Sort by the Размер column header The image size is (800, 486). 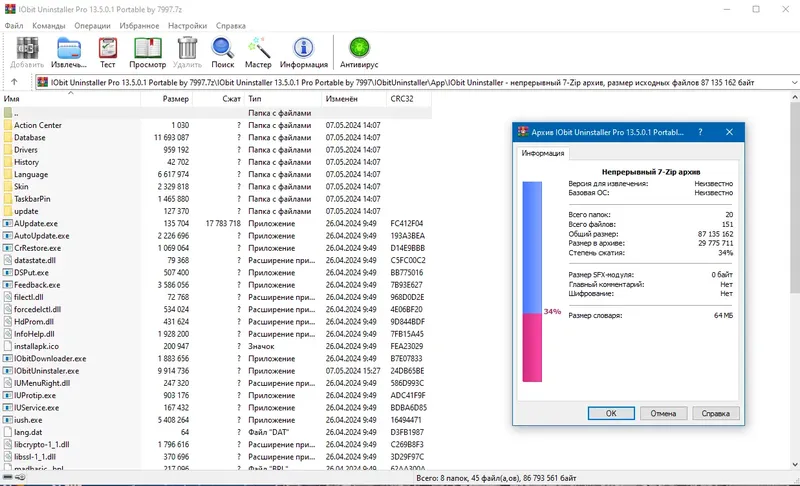(166, 98)
